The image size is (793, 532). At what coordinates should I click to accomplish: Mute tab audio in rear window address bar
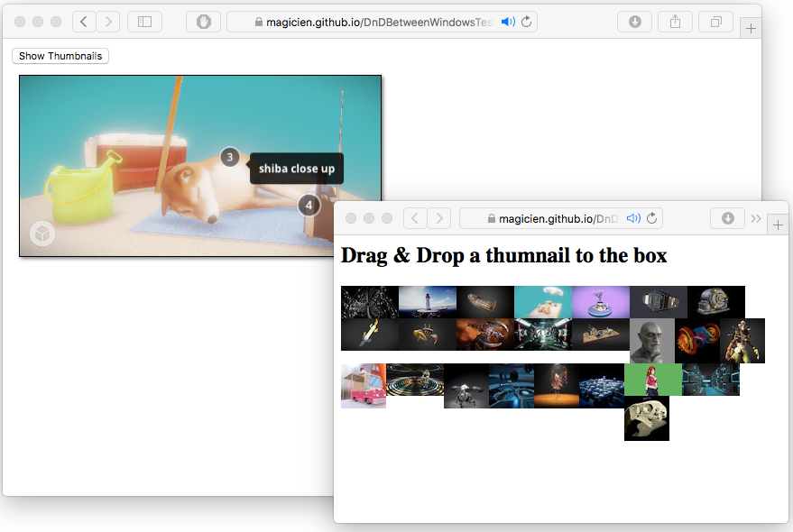point(508,22)
